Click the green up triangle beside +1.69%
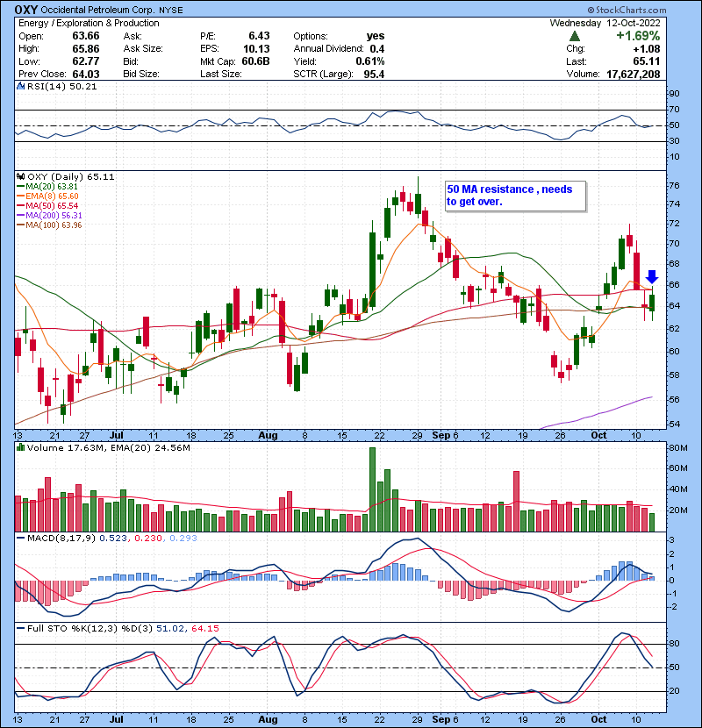Screen dimensions: 702x728 (575, 36)
